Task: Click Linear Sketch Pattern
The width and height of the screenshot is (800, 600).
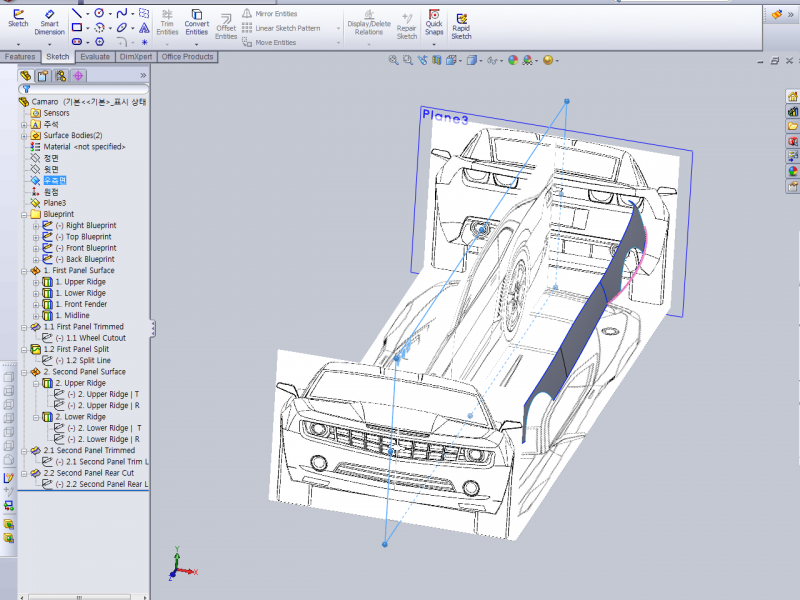Action: pos(287,28)
